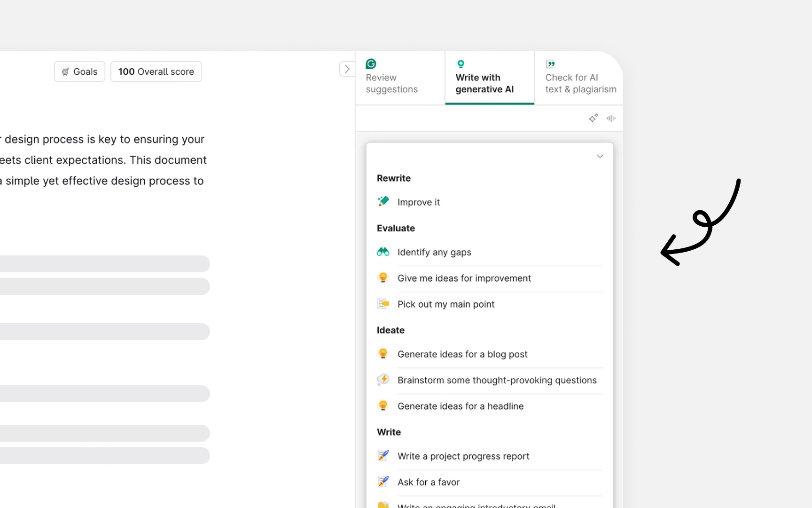Click the lightning icon next to Brainstorm thought-provoking questions
Screen dimensions: 812x508
[x=383, y=380]
